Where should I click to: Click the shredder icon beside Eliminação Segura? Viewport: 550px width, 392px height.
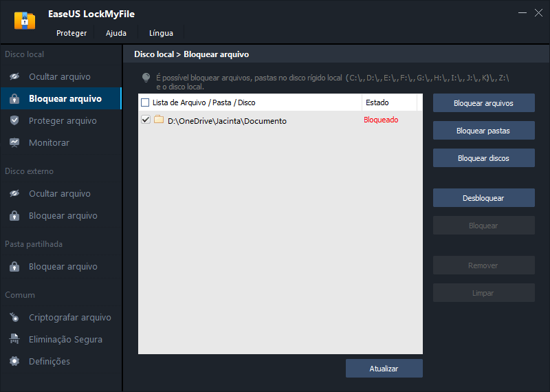pyautogui.click(x=14, y=339)
